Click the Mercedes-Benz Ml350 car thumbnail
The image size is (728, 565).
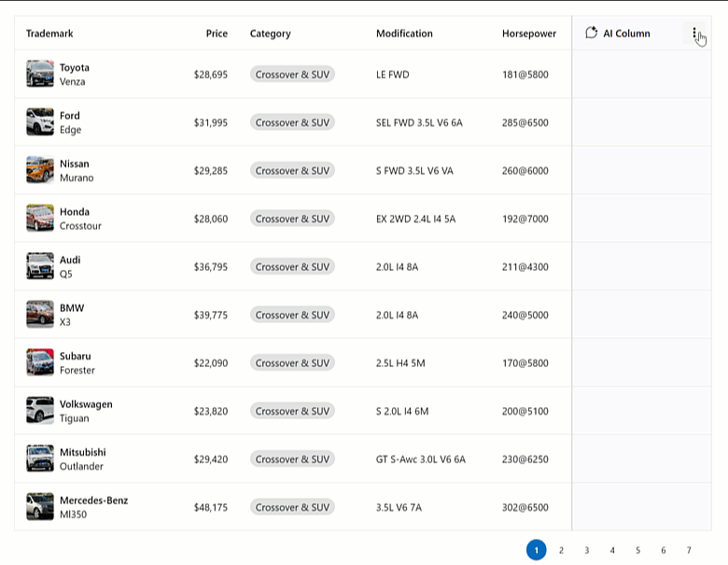coord(40,506)
